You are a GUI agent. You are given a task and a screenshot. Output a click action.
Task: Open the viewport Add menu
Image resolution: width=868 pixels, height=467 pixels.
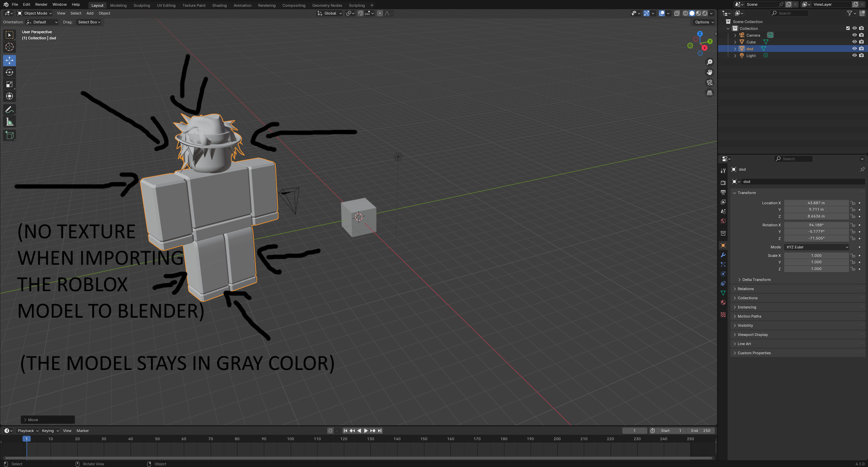[x=90, y=13]
